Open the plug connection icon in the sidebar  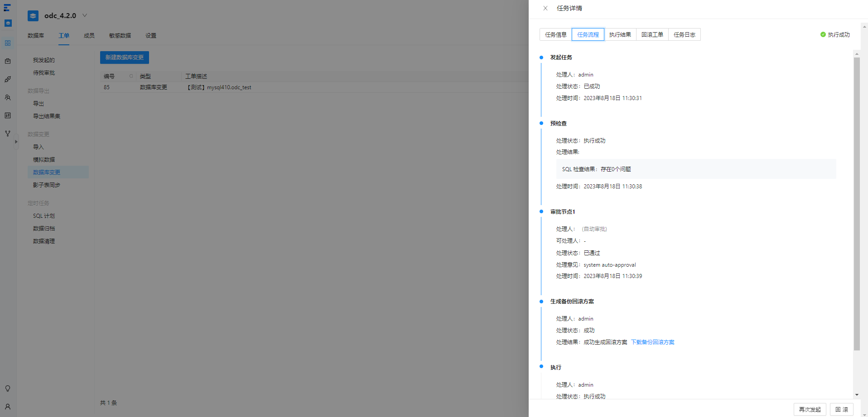[x=8, y=79]
